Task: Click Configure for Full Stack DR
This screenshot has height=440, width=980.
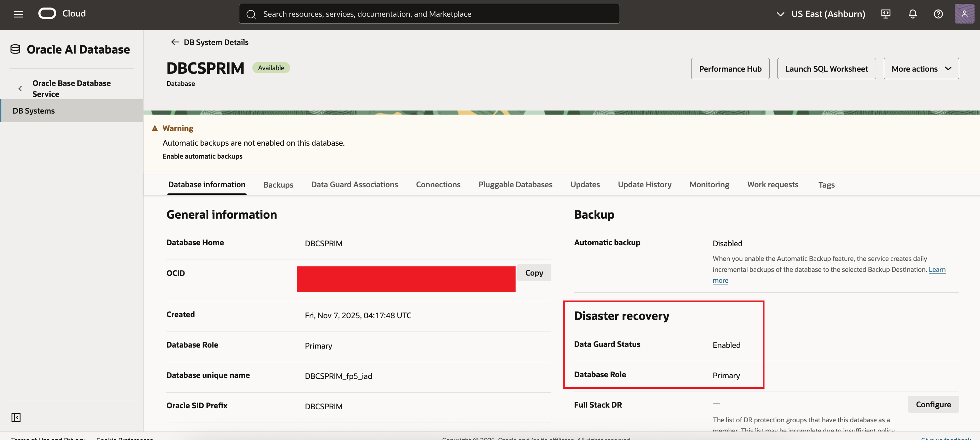Action: (933, 405)
